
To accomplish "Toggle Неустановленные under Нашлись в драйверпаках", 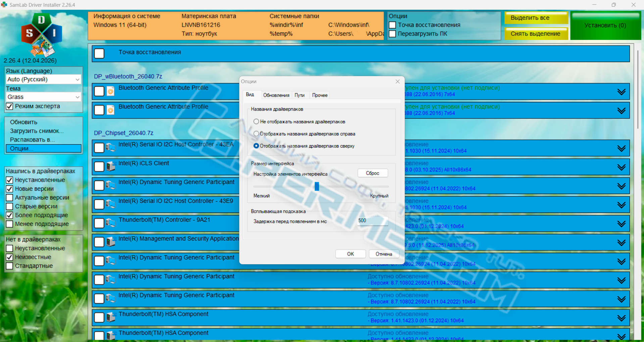I will pyautogui.click(x=9, y=180).
